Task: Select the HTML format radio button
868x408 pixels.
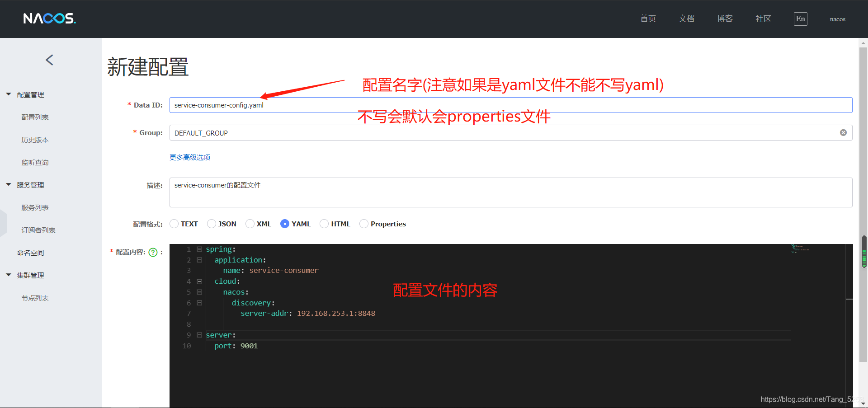Action: 324,224
